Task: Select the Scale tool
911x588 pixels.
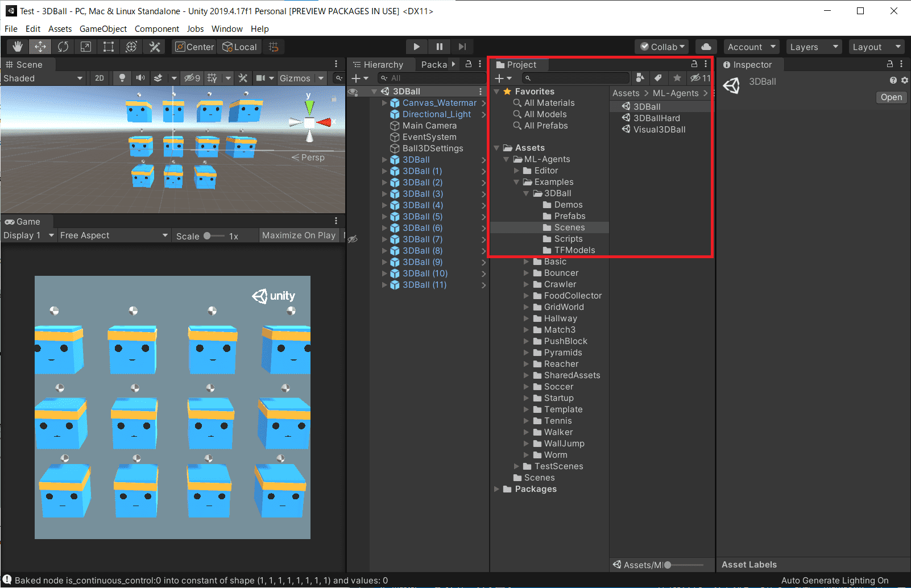Action: click(x=86, y=47)
